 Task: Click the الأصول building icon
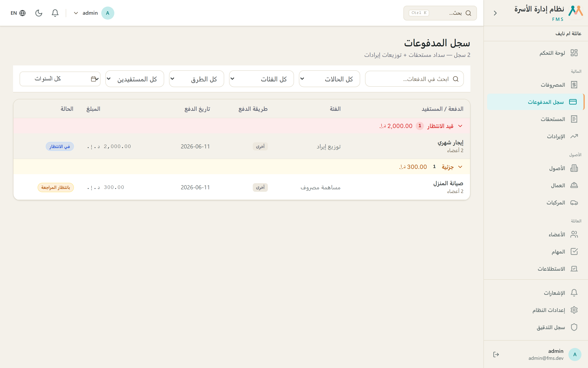(574, 168)
